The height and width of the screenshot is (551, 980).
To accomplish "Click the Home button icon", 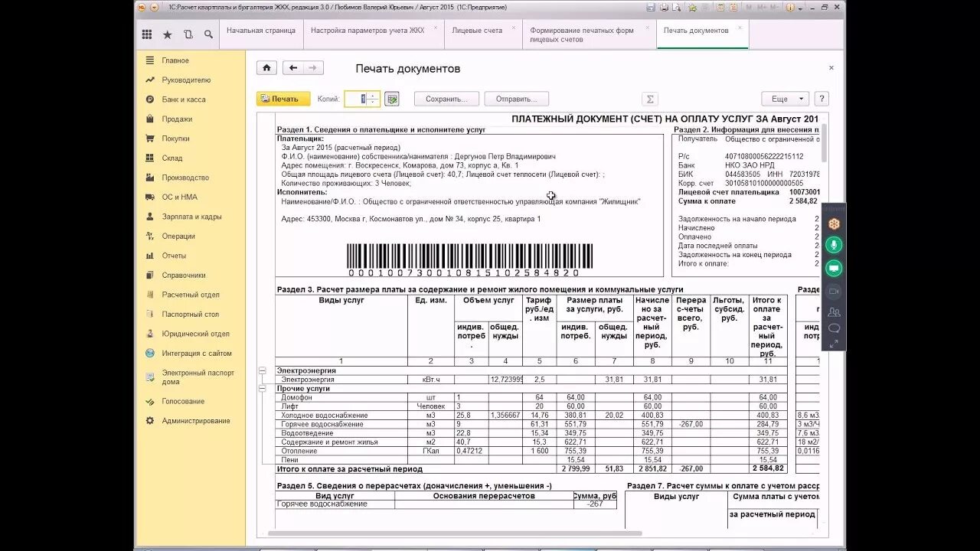I will [x=266, y=68].
